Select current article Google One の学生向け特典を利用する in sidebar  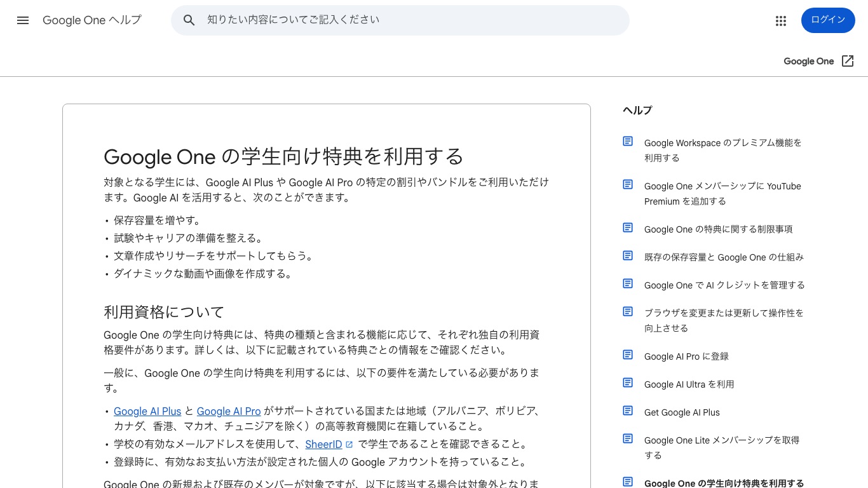[x=724, y=482]
